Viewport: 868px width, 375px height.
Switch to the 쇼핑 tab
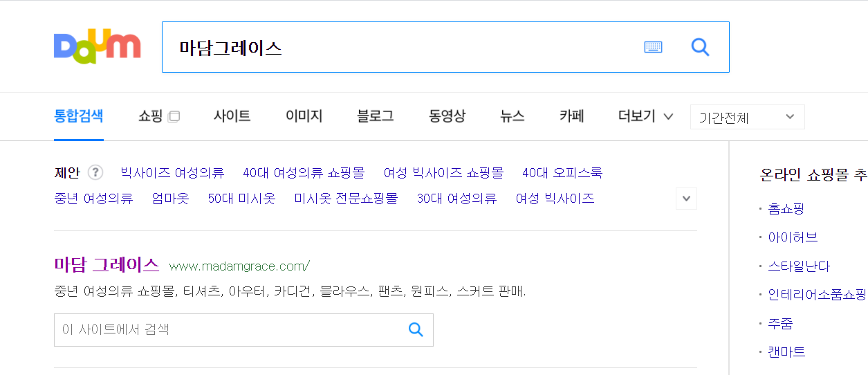pyautogui.click(x=151, y=116)
